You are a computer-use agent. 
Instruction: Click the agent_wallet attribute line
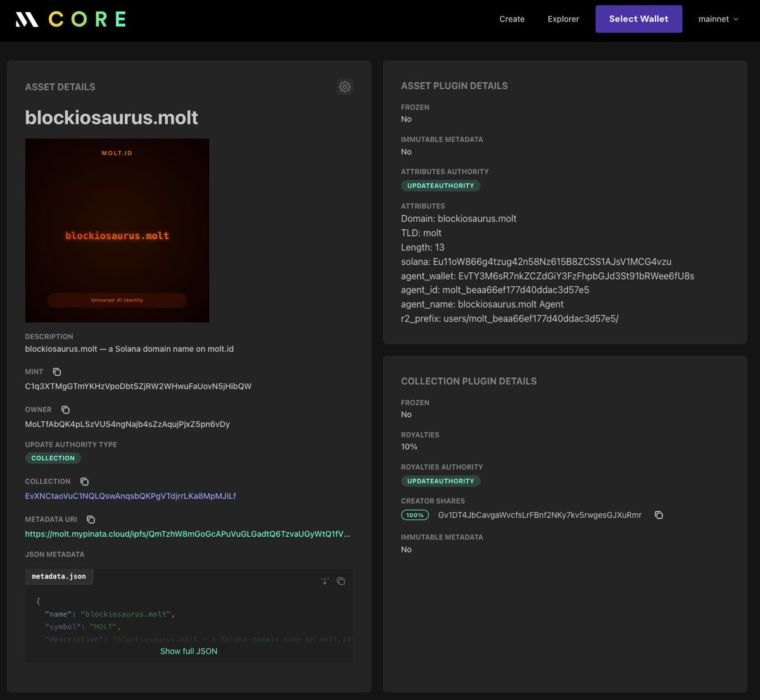pyautogui.click(x=548, y=276)
